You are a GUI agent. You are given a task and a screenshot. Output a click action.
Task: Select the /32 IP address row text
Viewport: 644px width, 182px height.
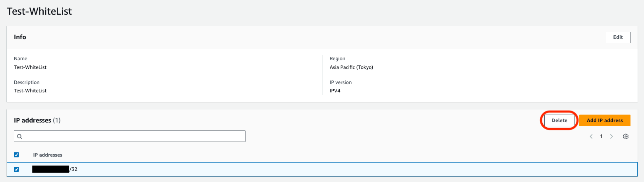tap(55, 169)
